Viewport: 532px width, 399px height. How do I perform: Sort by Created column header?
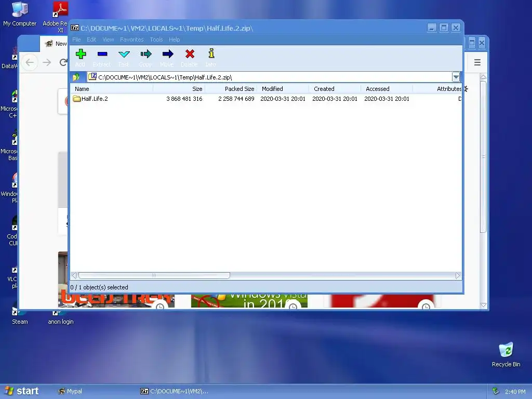(335, 89)
